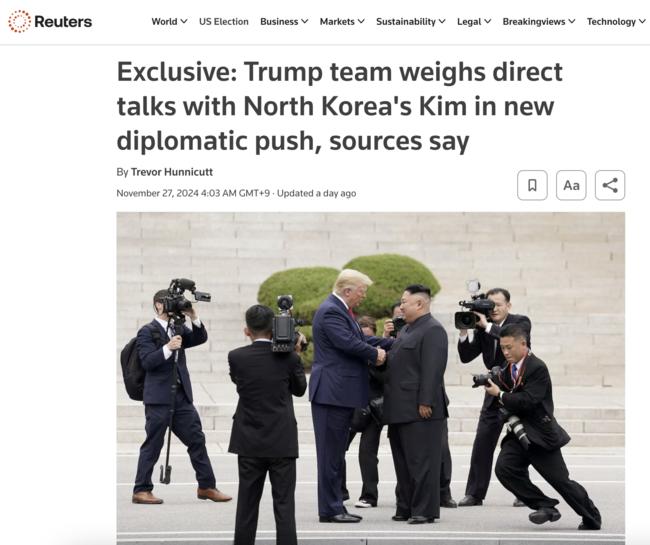Go to the World section

pos(164,22)
